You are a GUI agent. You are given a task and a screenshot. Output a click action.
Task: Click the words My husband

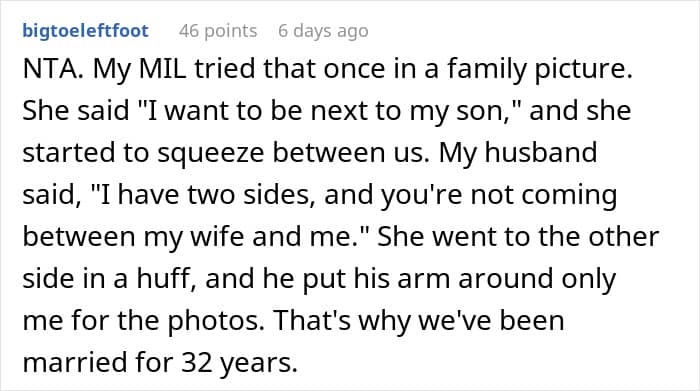518,154
